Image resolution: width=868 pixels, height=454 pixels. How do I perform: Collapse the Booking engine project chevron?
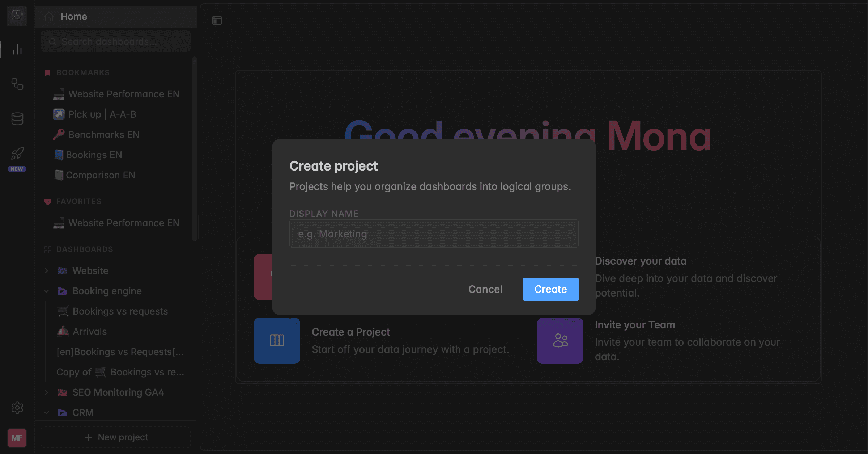click(x=46, y=291)
